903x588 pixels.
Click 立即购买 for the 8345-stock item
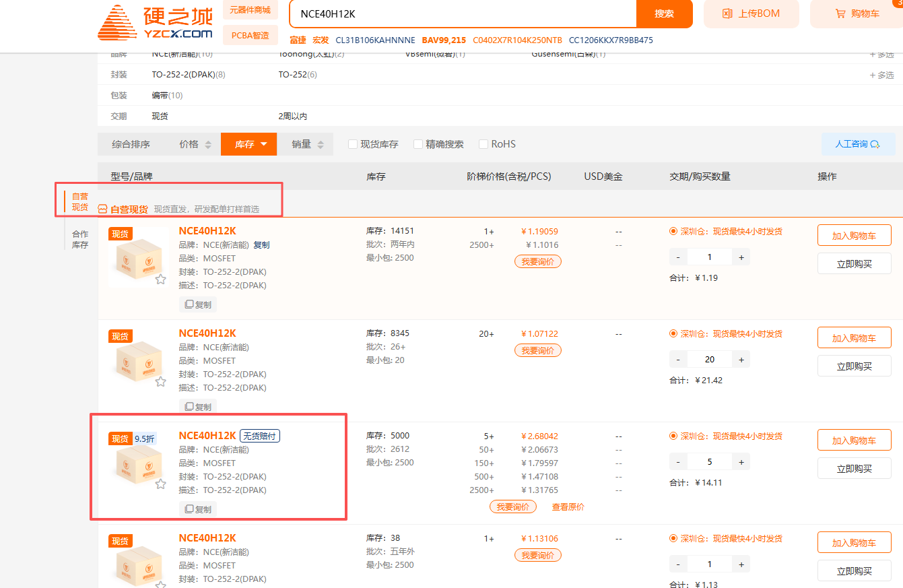point(854,366)
